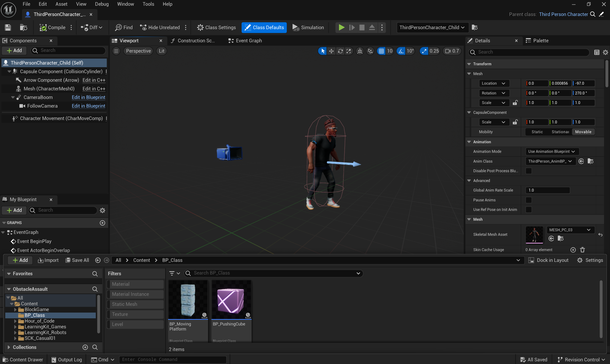Check Use Ref Pose on Init Anim
The width and height of the screenshot is (610, 364).
(x=529, y=210)
